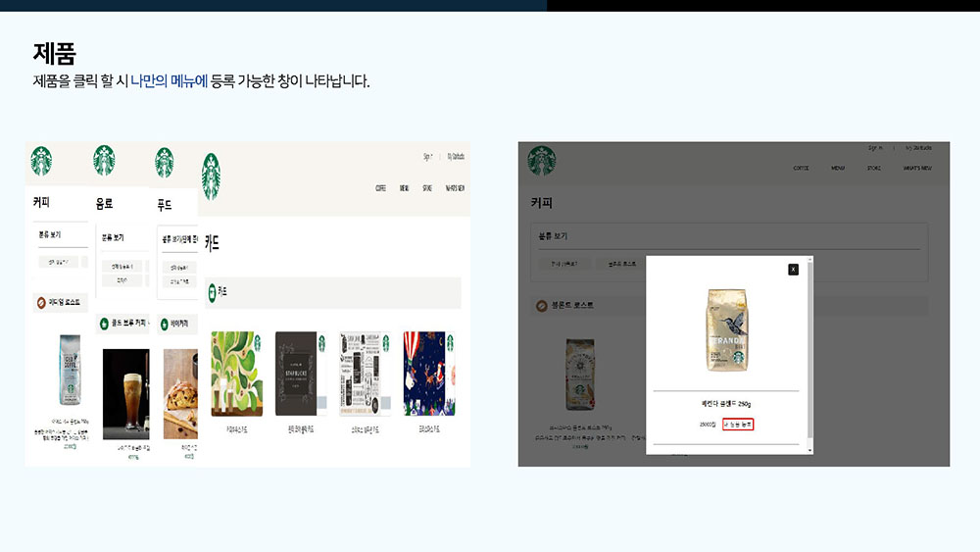Image resolution: width=980 pixels, height=552 pixels.
Task: Click the bakery bread product image
Action: (180, 394)
